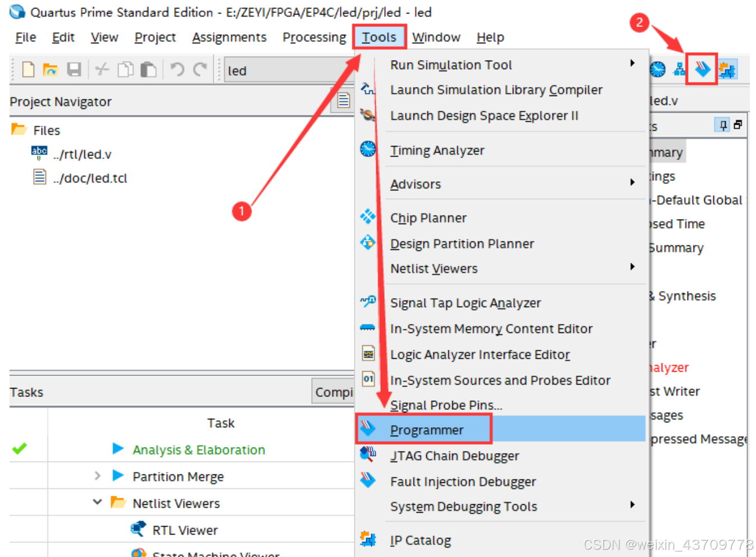Open the Processing menu
Image resolution: width=756 pixels, height=557 pixels.
coord(315,37)
